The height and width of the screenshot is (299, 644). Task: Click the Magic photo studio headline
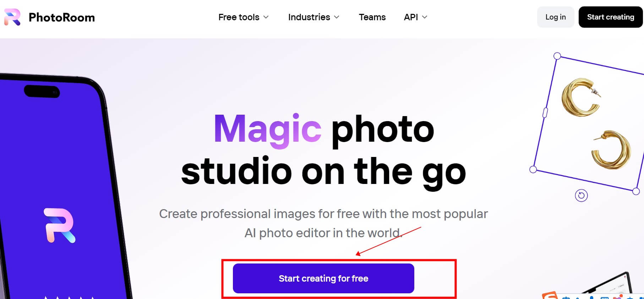click(x=323, y=150)
